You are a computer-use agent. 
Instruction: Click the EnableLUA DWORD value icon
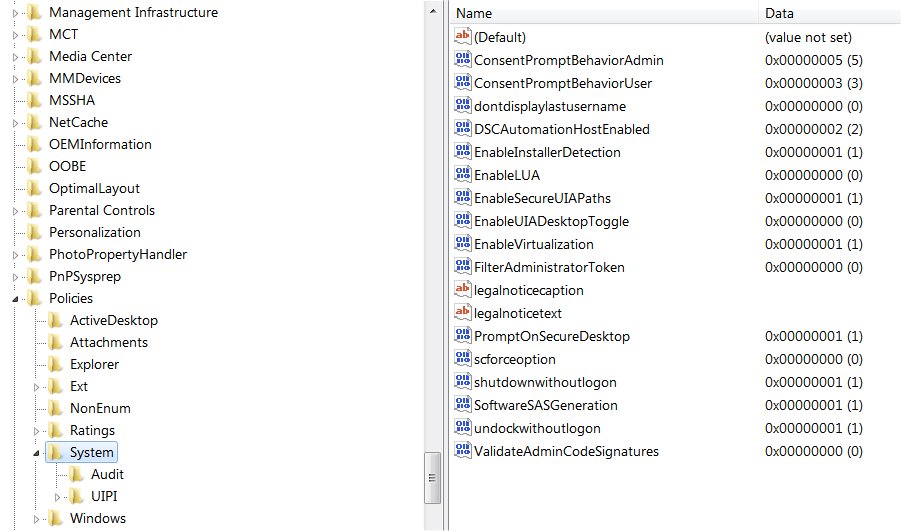pyautogui.click(x=462, y=175)
